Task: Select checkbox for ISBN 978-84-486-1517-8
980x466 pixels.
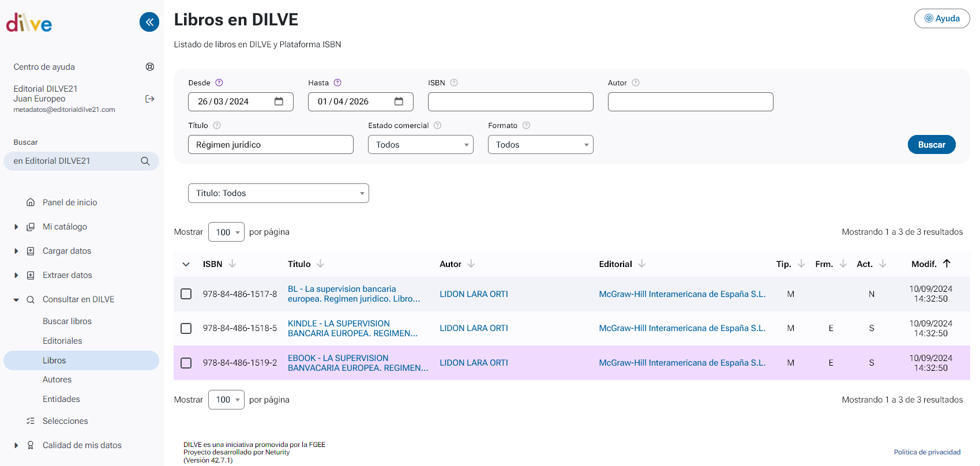Action: [186, 294]
